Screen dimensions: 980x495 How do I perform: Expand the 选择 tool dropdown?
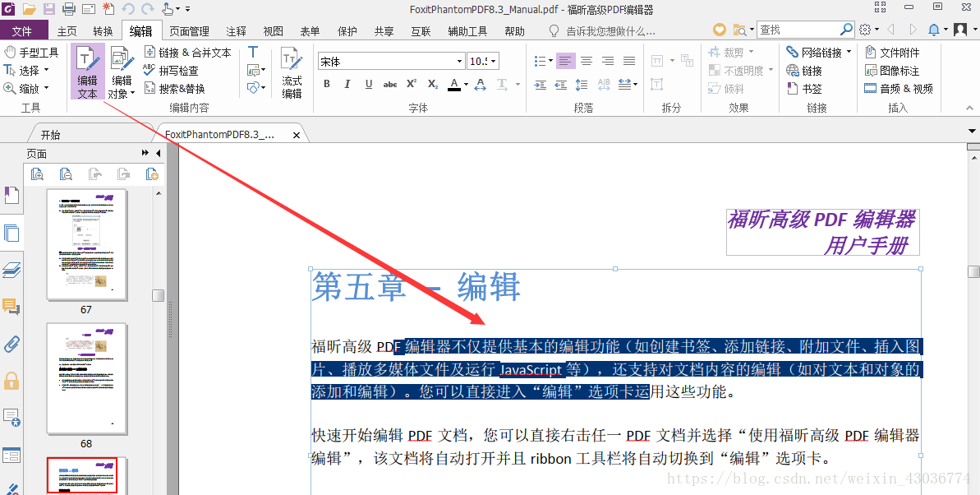pos(46,71)
